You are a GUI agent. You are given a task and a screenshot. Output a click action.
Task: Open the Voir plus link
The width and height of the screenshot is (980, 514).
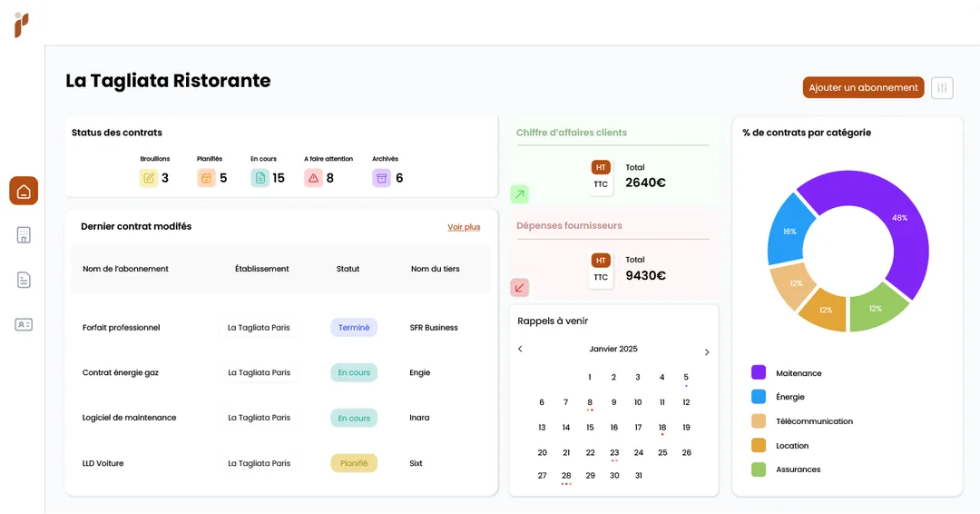pos(464,227)
